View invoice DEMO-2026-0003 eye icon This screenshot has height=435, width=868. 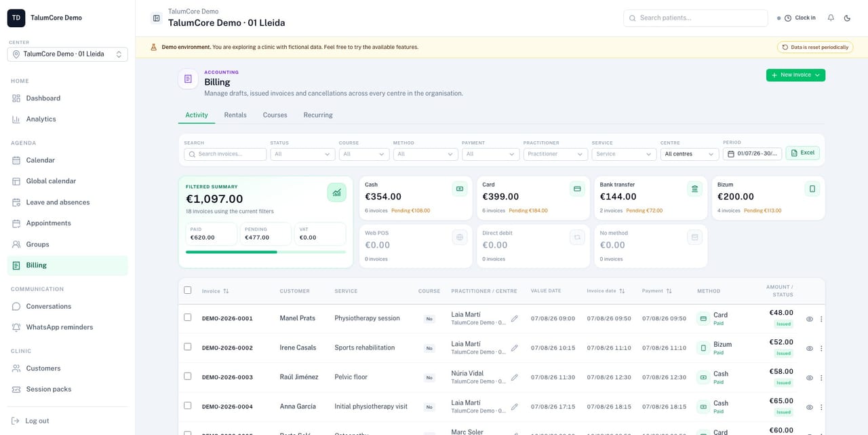[x=809, y=378]
